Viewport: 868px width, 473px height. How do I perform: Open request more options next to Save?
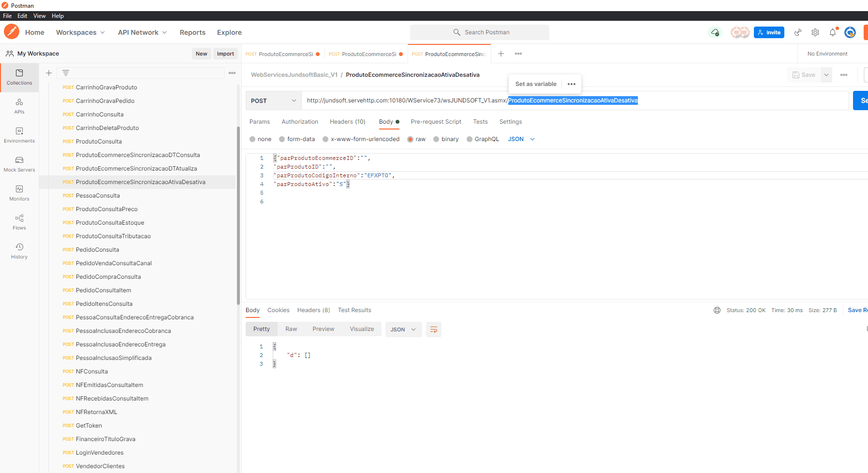click(844, 75)
